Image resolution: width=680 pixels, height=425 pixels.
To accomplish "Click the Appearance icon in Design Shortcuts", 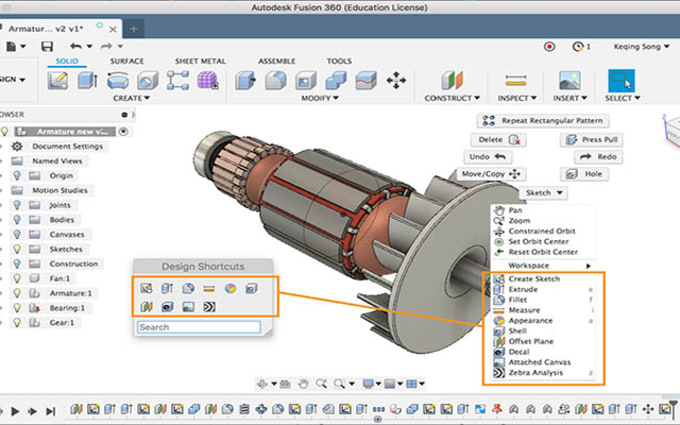I will (x=230, y=288).
